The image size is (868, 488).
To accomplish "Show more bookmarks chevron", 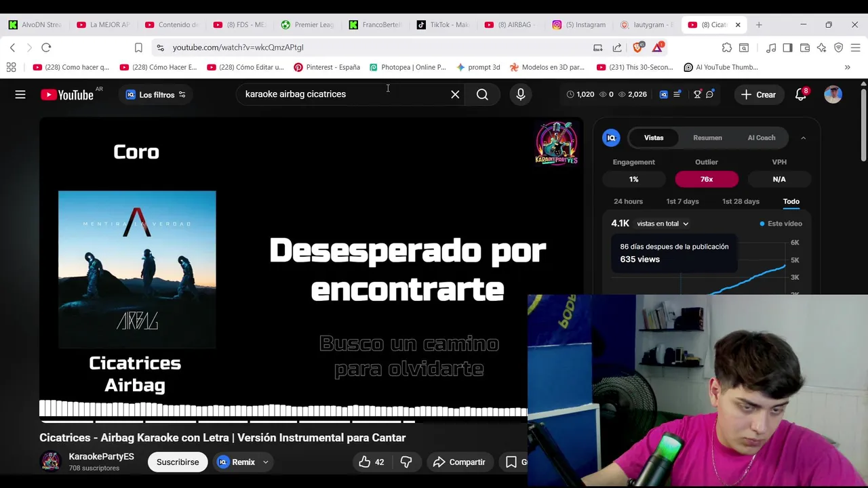I will [847, 67].
